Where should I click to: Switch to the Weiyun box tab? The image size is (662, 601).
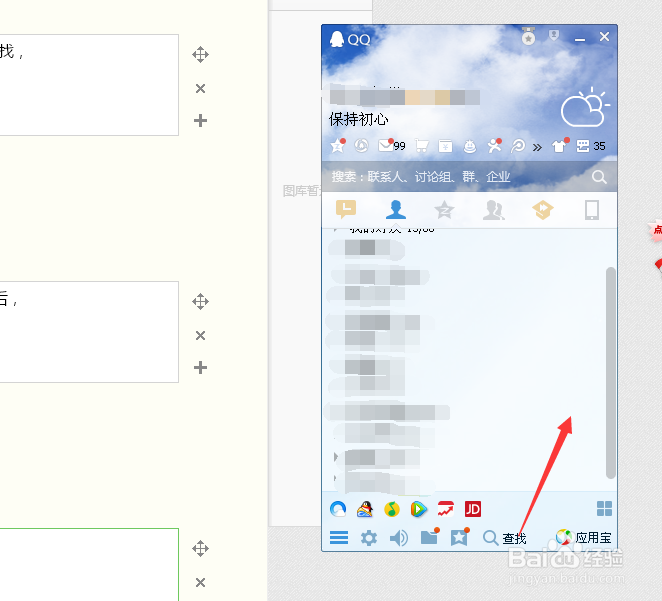click(543, 210)
